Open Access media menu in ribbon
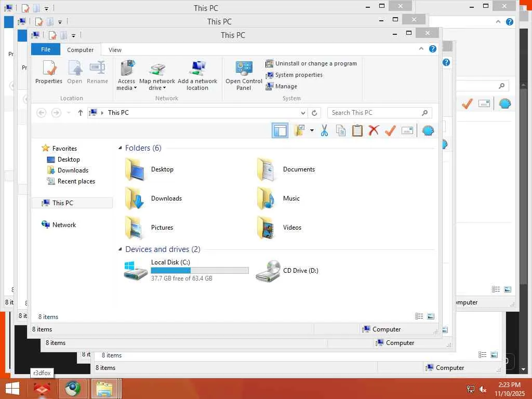Screen dimensions: 532x399 pyautogui.click(x=127, y=75)
